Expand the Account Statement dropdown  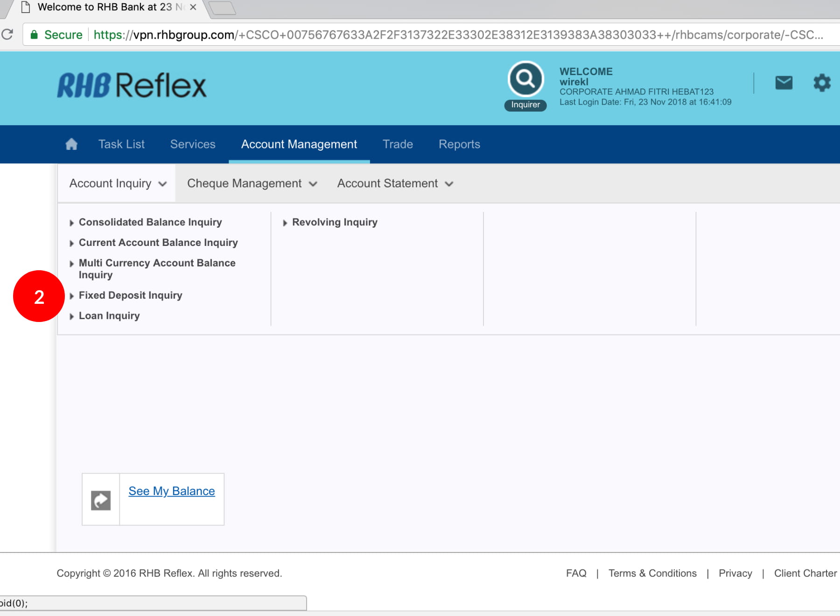click(395, 183)
